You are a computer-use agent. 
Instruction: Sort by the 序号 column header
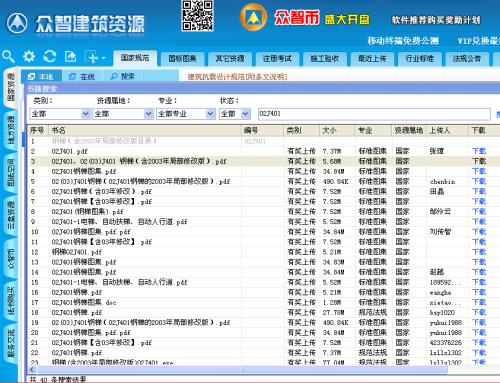[x=38, y=130]
